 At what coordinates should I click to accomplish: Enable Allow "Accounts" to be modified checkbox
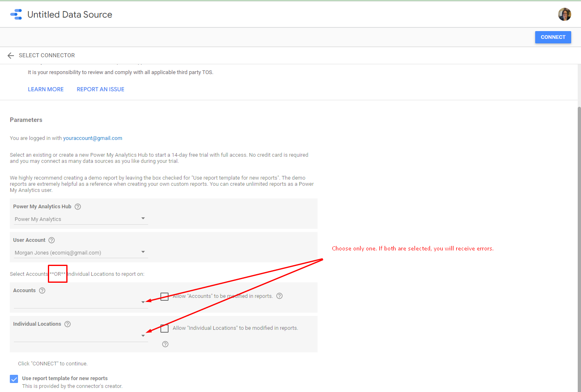point(164,296)
